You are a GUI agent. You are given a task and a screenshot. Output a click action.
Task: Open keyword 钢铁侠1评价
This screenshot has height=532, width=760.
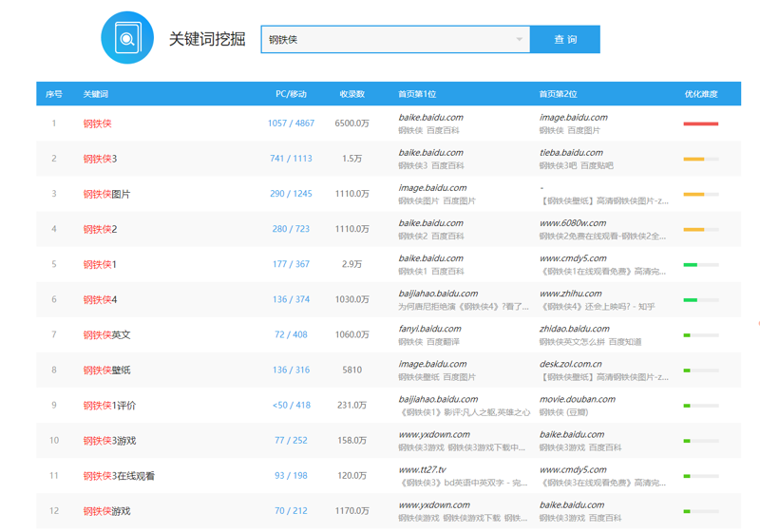click(x=109, y=406)
